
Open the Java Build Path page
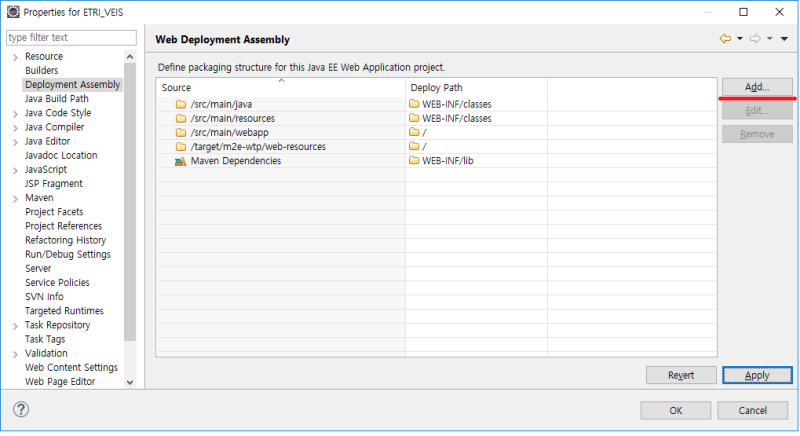56,99
